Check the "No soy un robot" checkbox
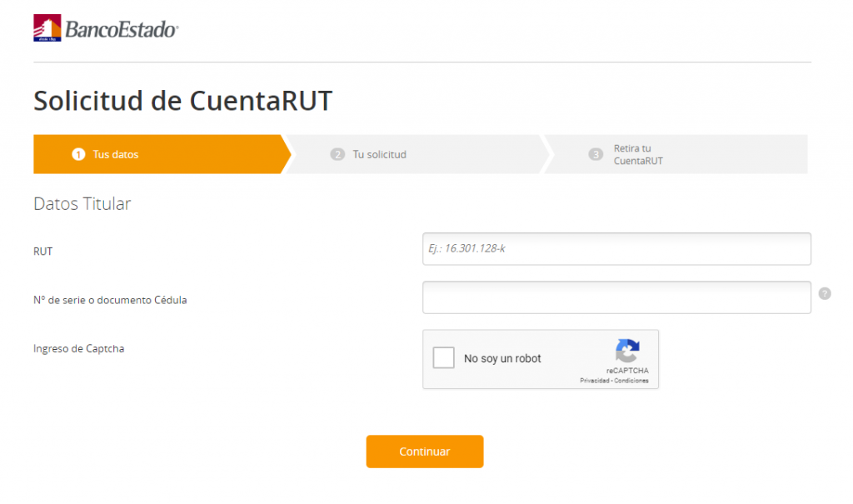 (x=443, y=358)
